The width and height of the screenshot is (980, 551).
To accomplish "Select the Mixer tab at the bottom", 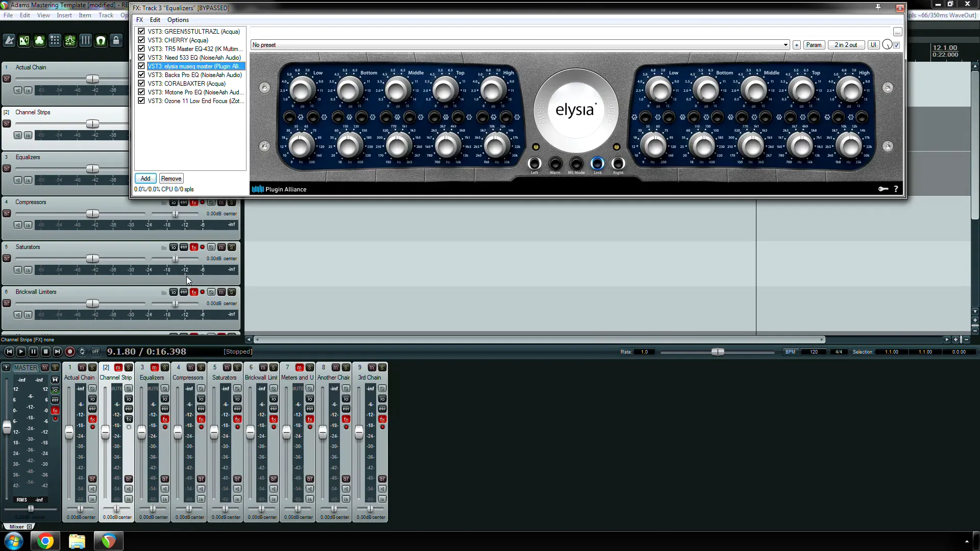I will [x=17, y=527].
